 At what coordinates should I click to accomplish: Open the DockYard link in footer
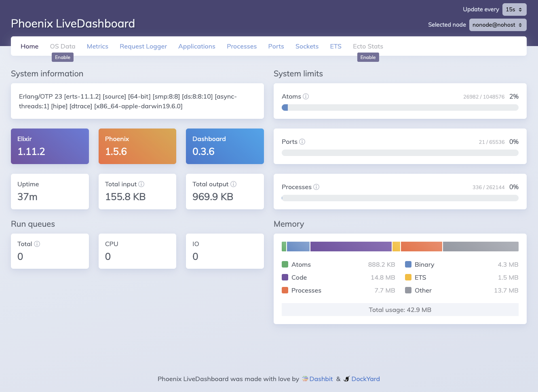(365, 379)
